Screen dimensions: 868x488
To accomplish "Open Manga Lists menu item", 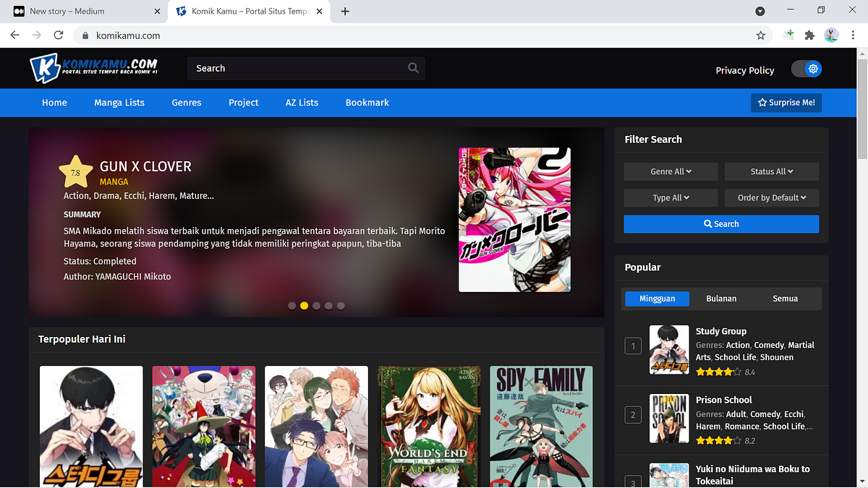I will point(119,103).
